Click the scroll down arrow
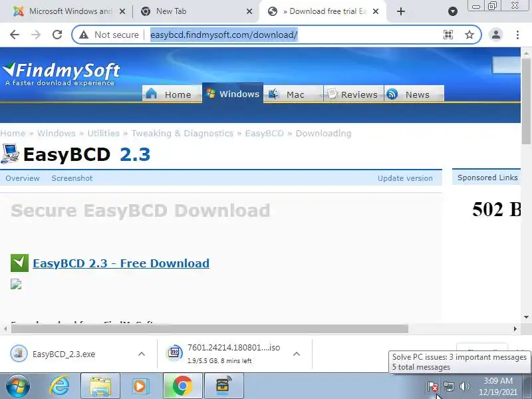The width and height of the screenshot is (532, 399). (x=526, y=317)
